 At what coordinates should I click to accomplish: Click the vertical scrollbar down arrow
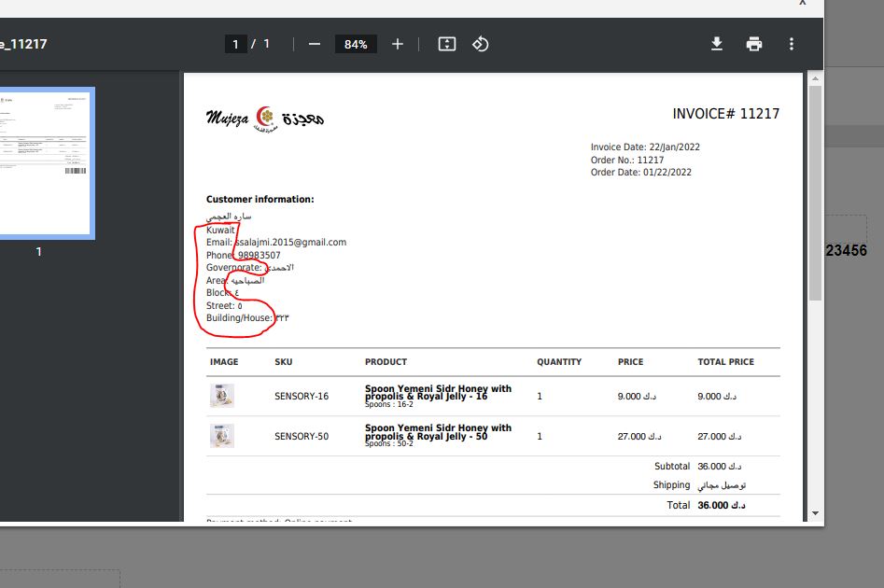815,513
